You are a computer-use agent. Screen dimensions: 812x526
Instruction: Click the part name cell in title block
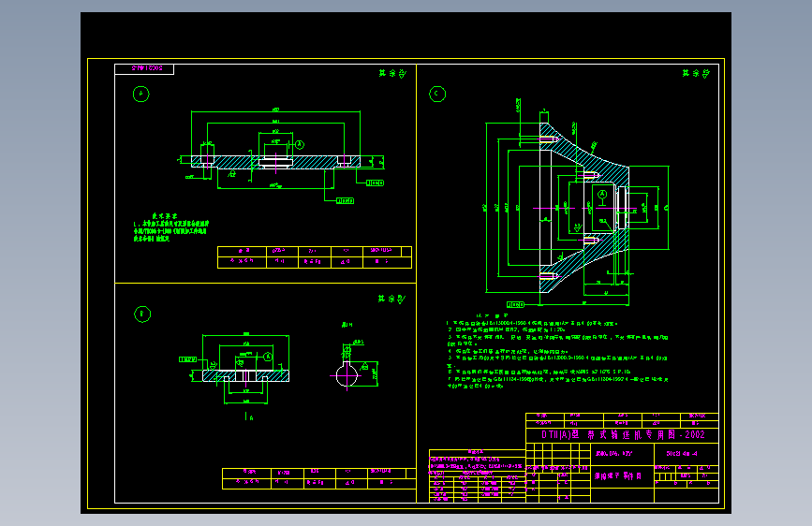click(622, 475)
